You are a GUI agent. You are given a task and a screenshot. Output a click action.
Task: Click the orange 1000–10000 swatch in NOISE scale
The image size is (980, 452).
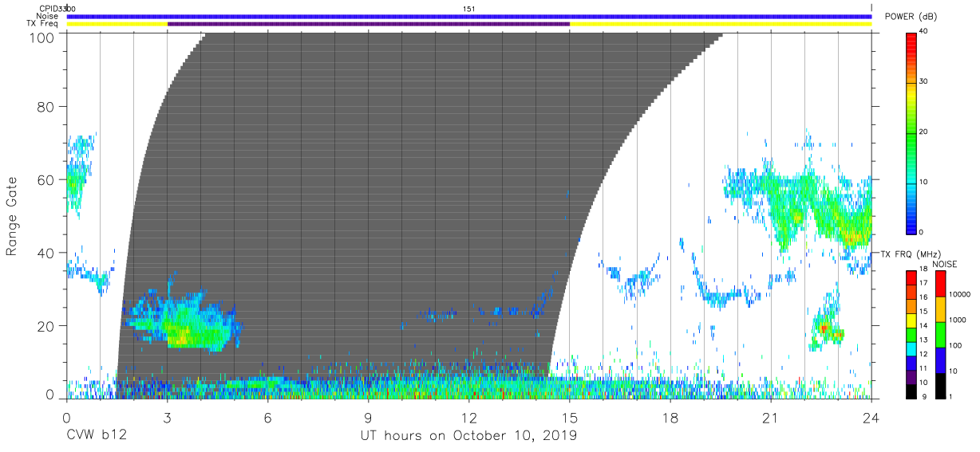[940, 309]
